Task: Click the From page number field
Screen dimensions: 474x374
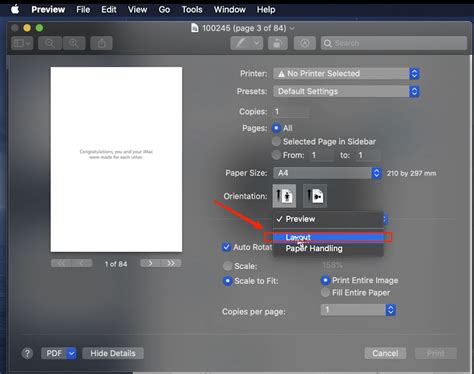Action: tap(322, 155)
